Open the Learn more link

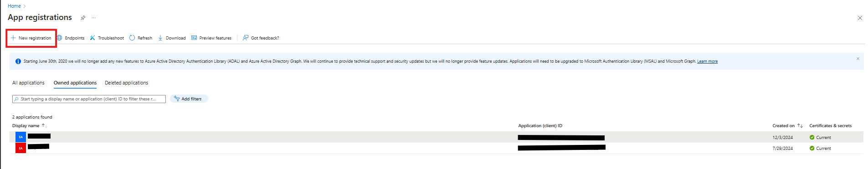(x=707, y=61)
